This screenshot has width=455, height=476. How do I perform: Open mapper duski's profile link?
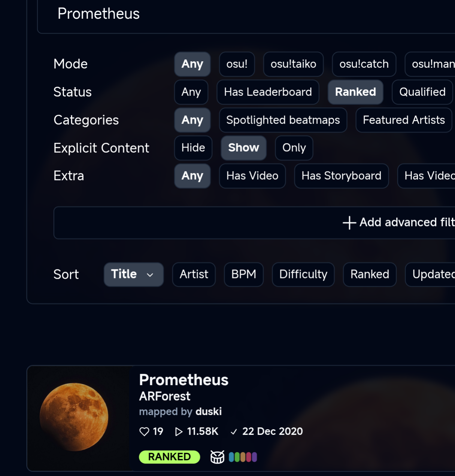coord(209,412)
